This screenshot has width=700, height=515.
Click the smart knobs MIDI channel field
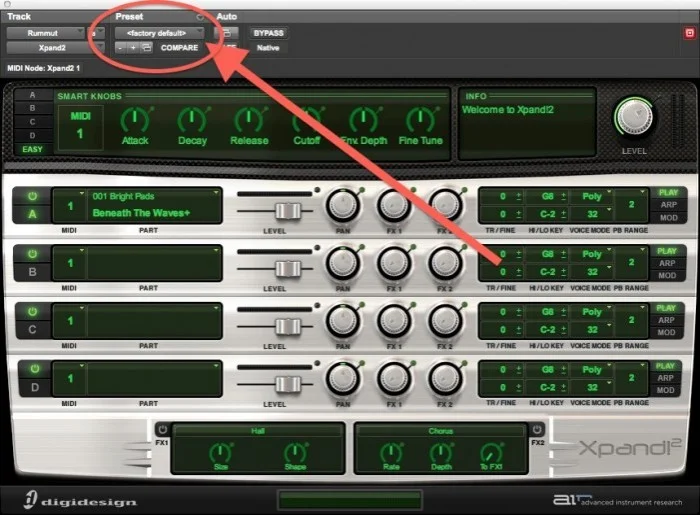80,127
